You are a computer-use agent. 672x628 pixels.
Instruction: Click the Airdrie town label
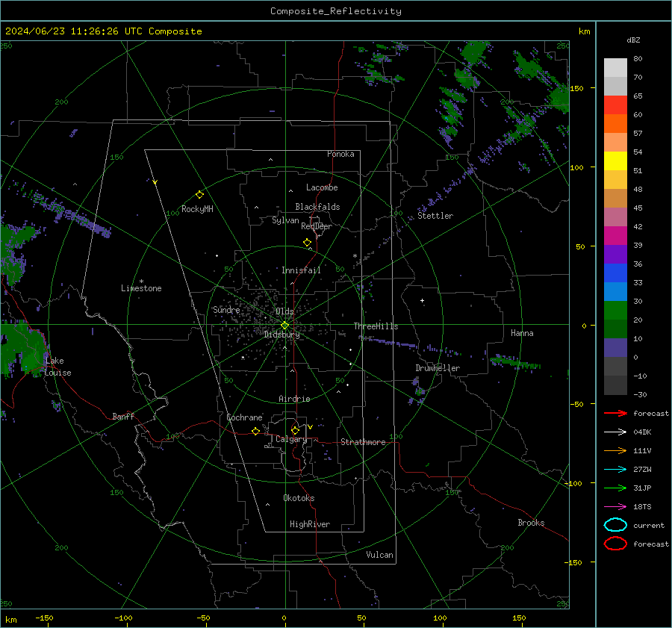pos(294,399)
